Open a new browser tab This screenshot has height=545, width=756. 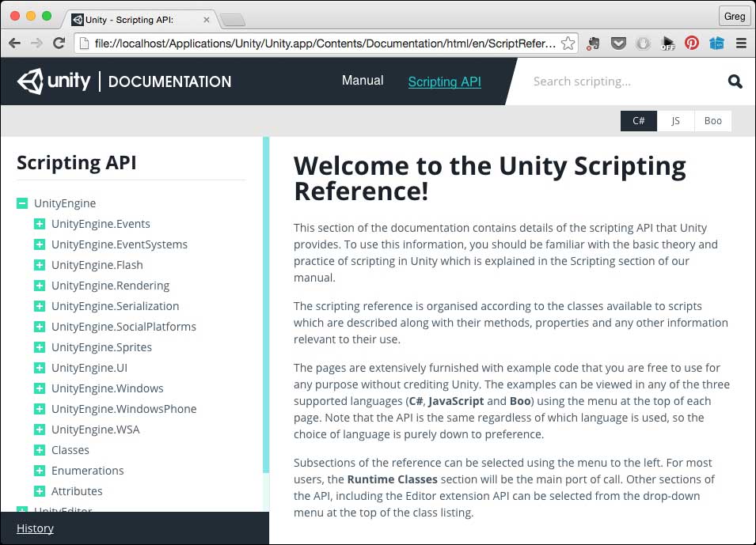coord(233,20)
